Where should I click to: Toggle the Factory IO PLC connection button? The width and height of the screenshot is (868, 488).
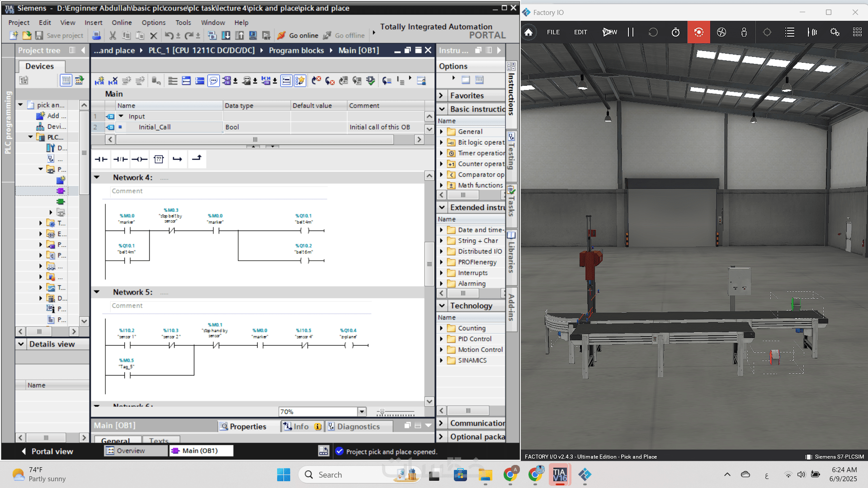[x=835, y=32]
